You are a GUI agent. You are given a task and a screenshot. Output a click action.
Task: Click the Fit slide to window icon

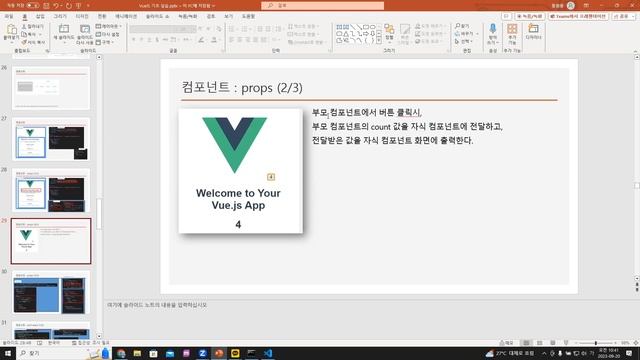[636, 343]
